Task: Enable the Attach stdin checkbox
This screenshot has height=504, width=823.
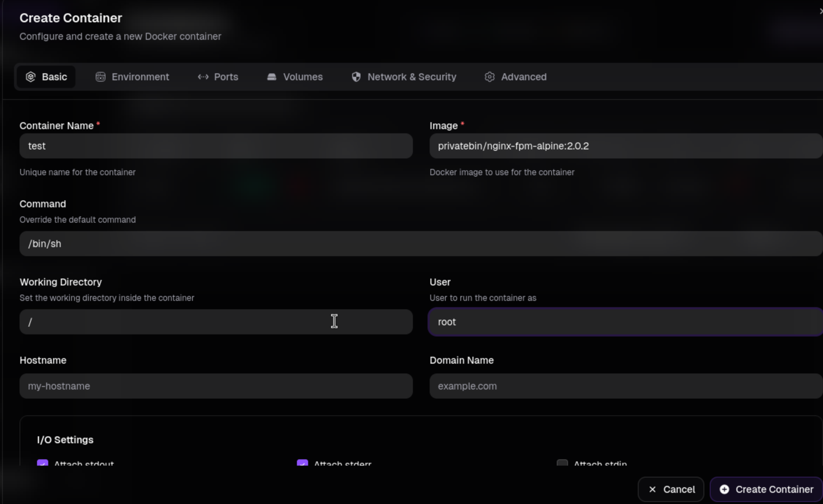Action: coord(562,463)
